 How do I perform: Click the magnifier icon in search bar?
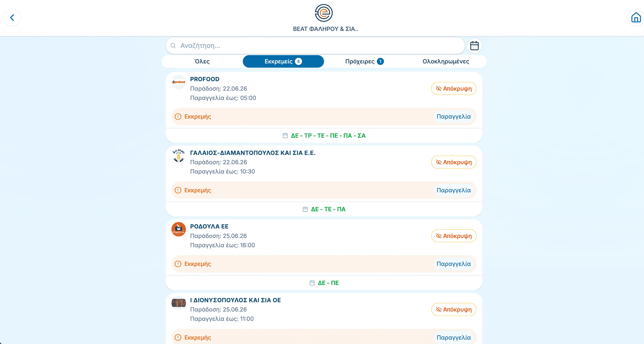(173, 46)
